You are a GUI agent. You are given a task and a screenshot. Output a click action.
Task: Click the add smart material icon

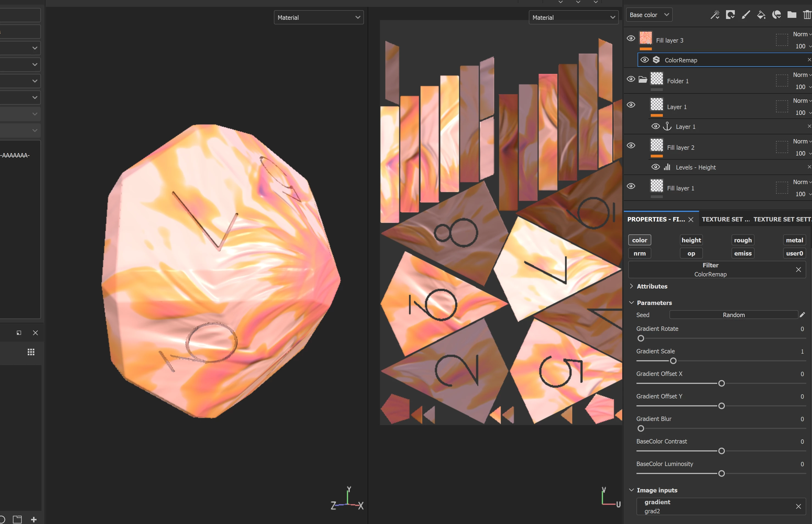pyautogui.click(x=776, y=15)
